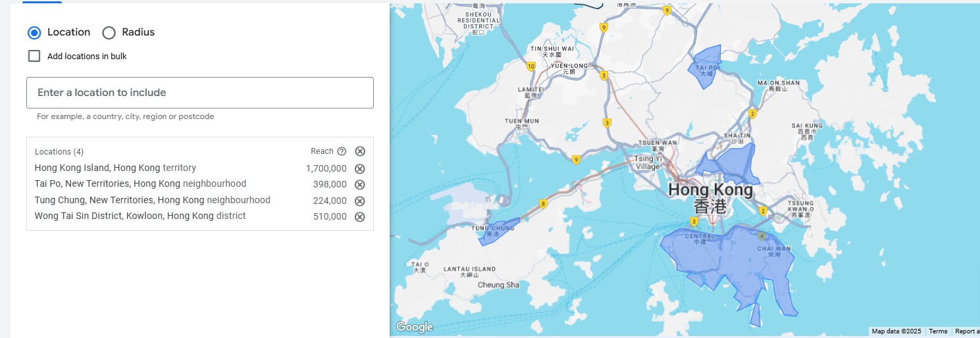Open the Terms link on map
980x338 pixels.
[938, 331]
